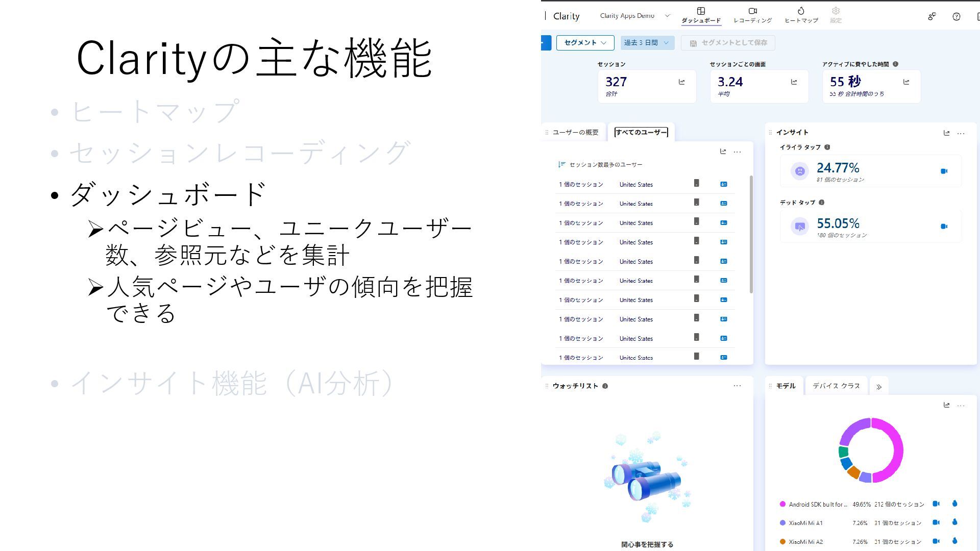Click orange legend dot for XiaoMi Mi A2
Image resolution: width=980 pixels, height=551 pixels.
pos(782,542)
